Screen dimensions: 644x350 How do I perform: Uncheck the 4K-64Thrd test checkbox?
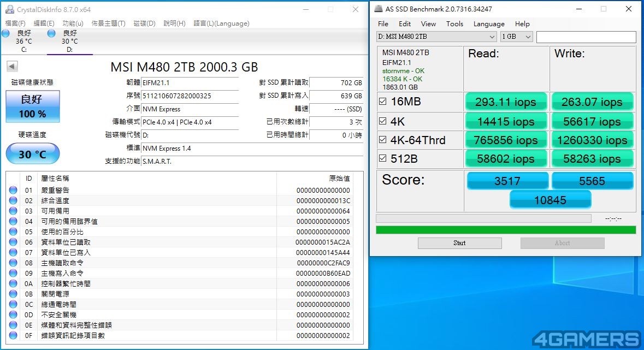click(x=383, y=140)
